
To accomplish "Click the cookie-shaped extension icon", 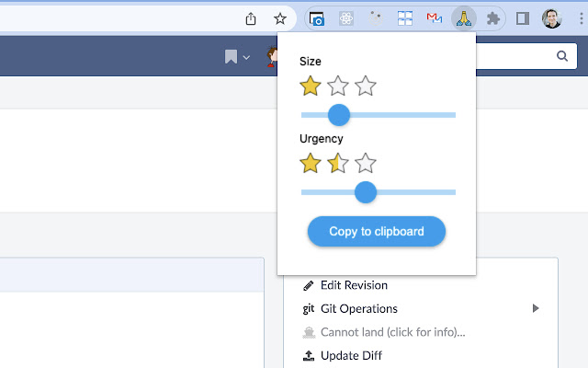I will [376, 18].
